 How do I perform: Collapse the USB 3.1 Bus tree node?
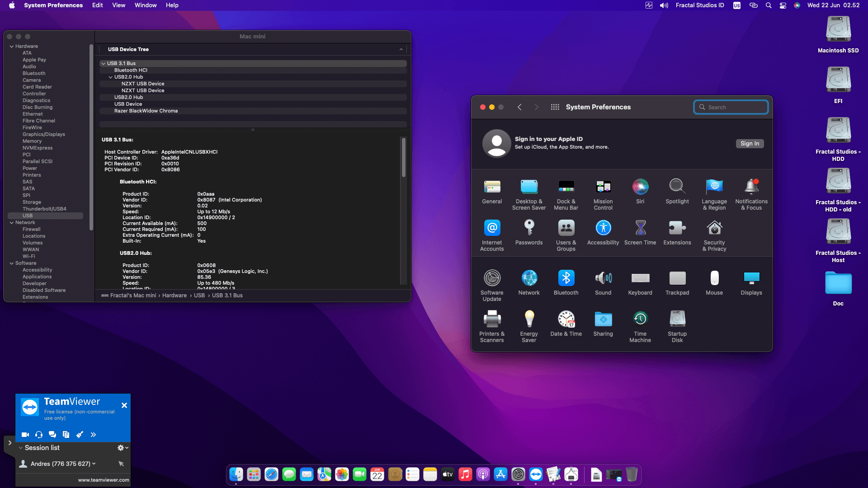(x=103, y=63)
